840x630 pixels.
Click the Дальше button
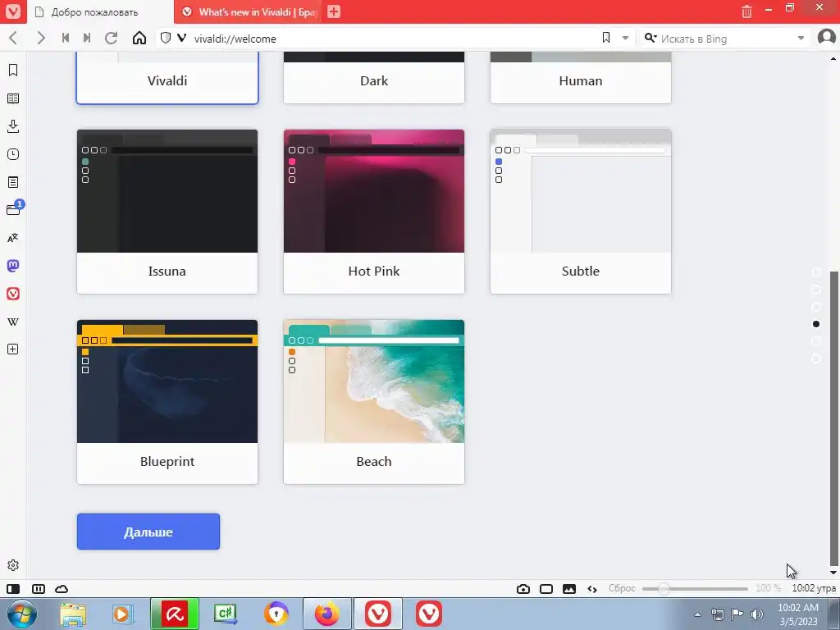coord(148,532)
